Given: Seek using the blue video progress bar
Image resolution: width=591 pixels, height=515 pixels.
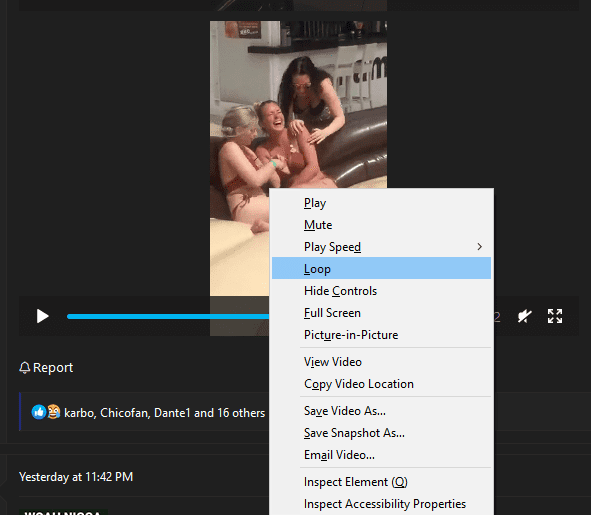Looking at the screenshot, I should (x=168, y=316).
